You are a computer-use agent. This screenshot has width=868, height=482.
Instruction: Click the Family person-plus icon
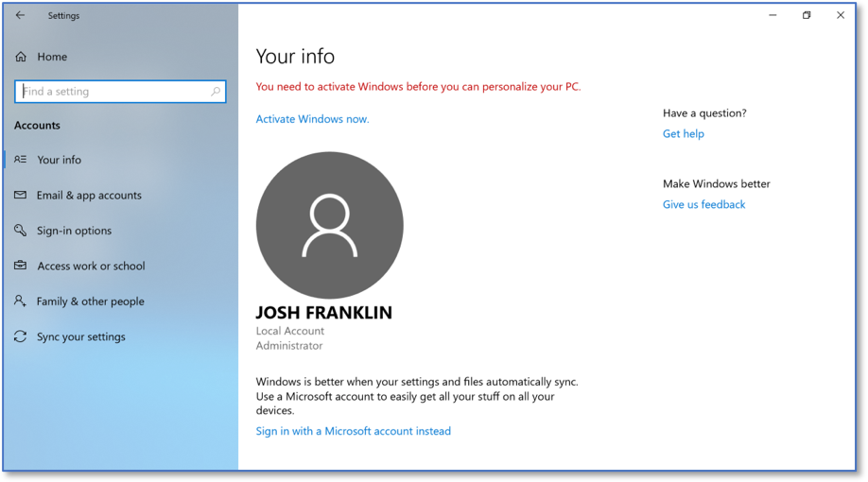[x=21, y=301]
